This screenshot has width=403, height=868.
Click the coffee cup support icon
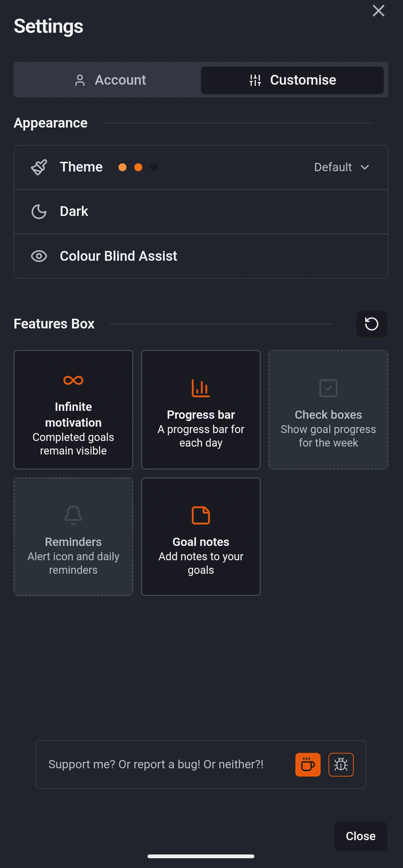308,765
